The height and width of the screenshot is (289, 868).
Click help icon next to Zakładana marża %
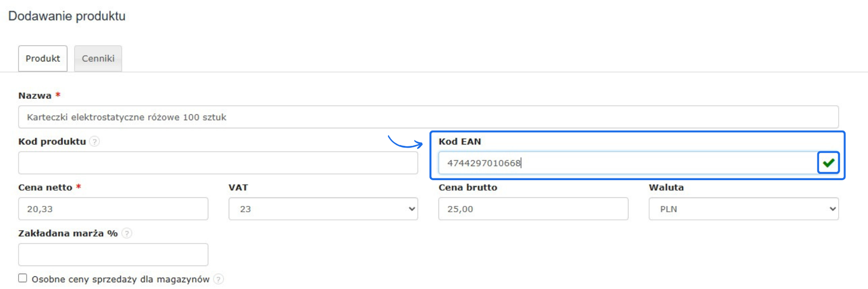coord(127,233)
